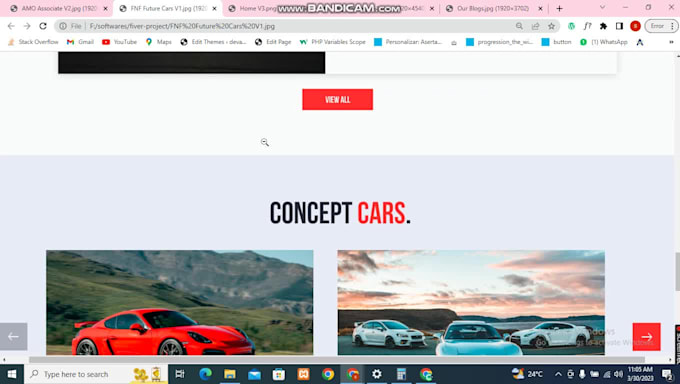Open the Error Chrome menu button
This screenshot has width=680, height=384.
point(661,26)
